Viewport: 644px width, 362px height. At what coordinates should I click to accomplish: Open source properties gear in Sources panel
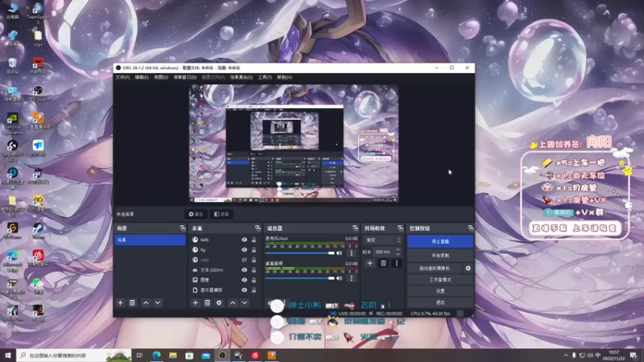pos(219,303)
